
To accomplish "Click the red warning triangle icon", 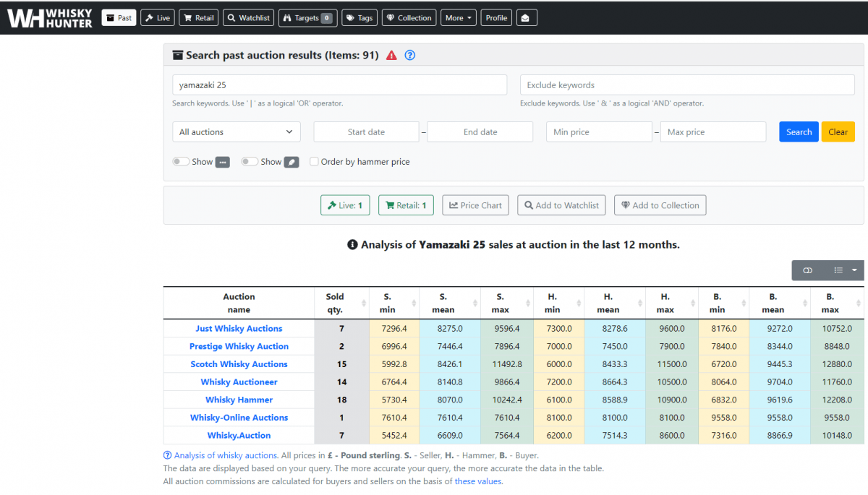I will coord(391,56).
